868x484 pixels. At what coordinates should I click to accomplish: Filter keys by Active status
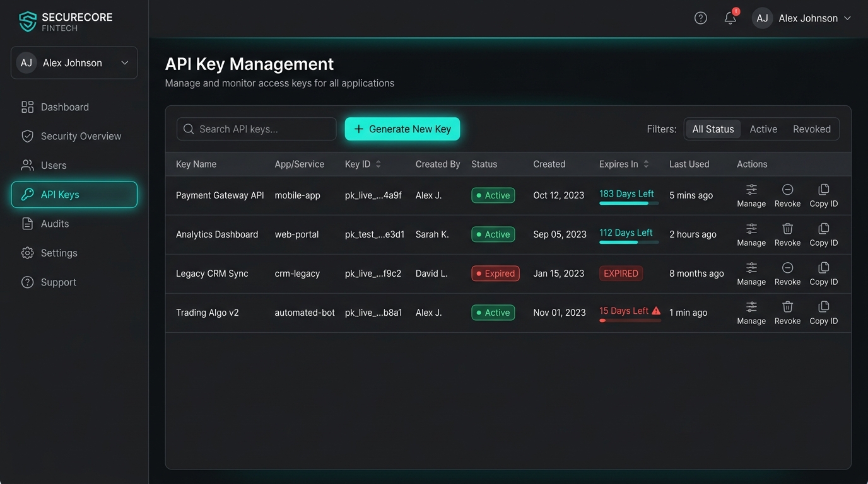[x=763, y=129]
